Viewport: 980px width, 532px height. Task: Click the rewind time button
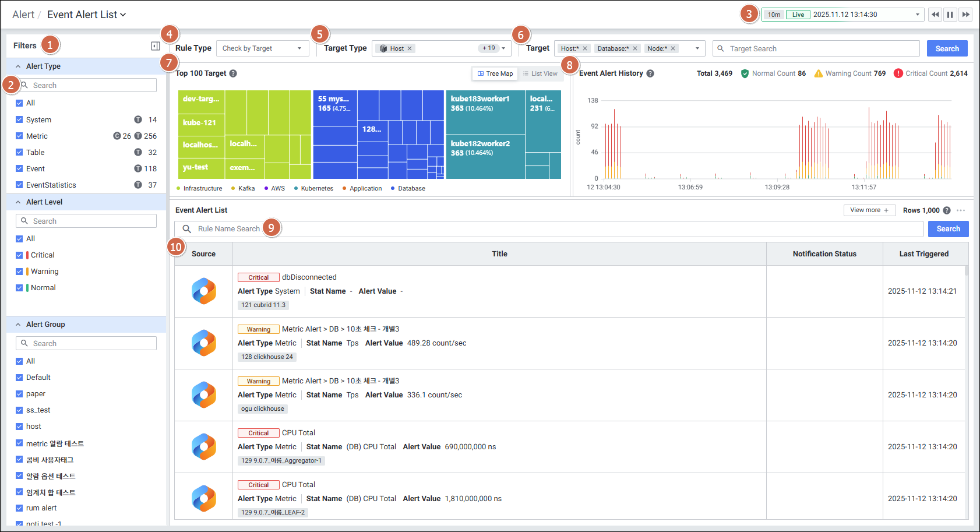tap(935, 15)
